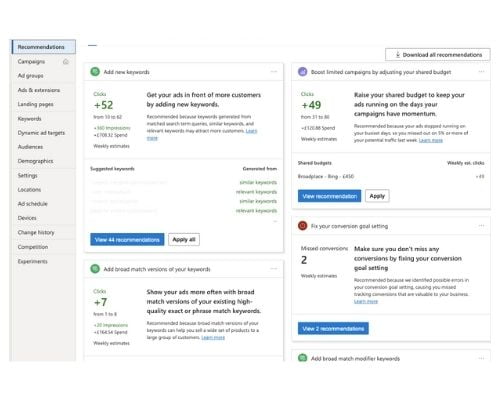Go to Campaigns in sidebar
Image resolution: width=500 pixels, height=400 pixels.
31,62
